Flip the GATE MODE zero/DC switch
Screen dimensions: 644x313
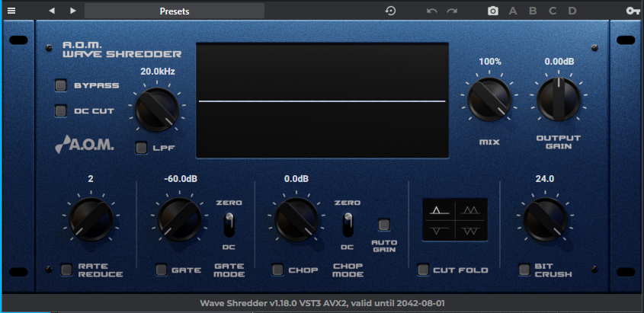229,225
